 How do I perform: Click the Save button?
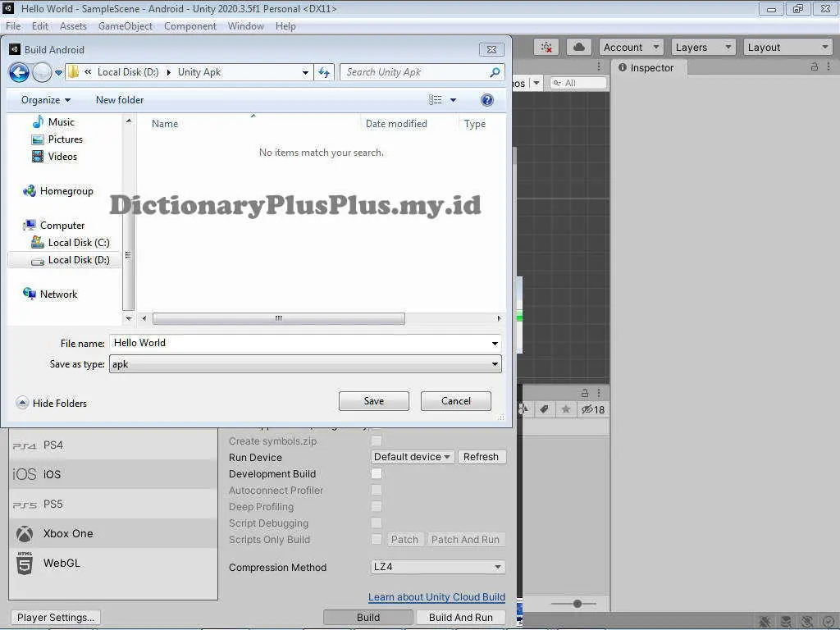[374, 401]
